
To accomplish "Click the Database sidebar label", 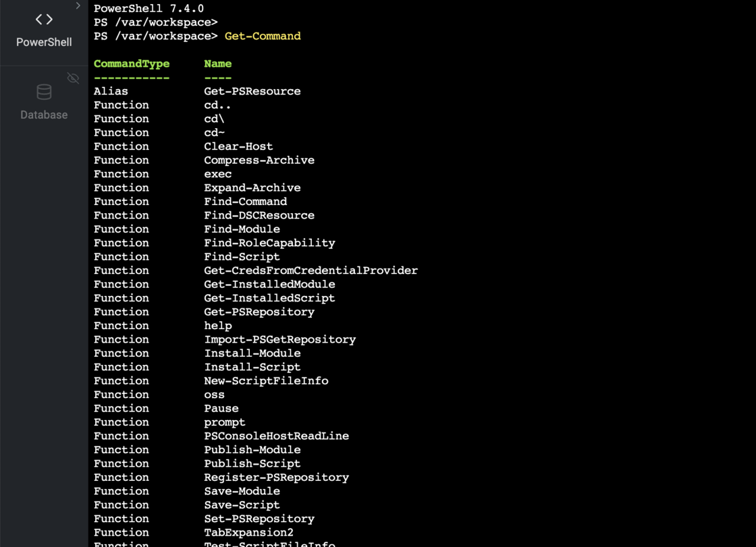I will click(x=43, y=115).
